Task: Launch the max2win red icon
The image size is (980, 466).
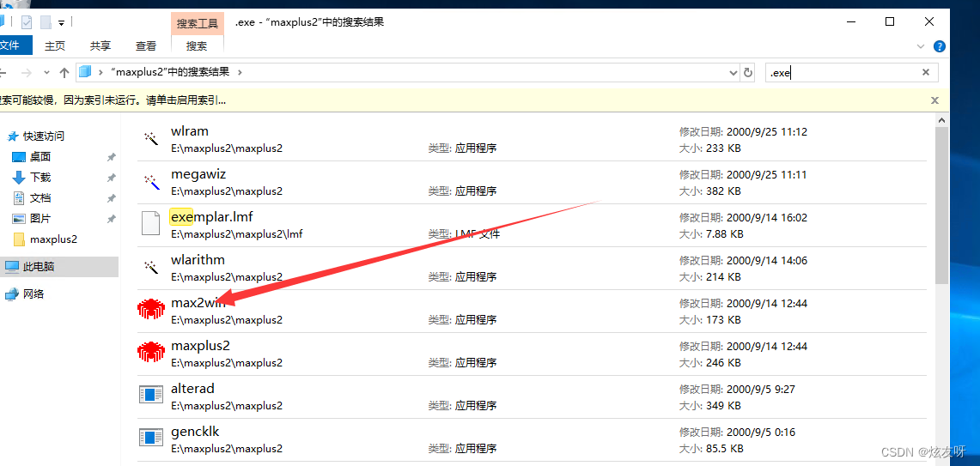Action: [x=150, y=309]
